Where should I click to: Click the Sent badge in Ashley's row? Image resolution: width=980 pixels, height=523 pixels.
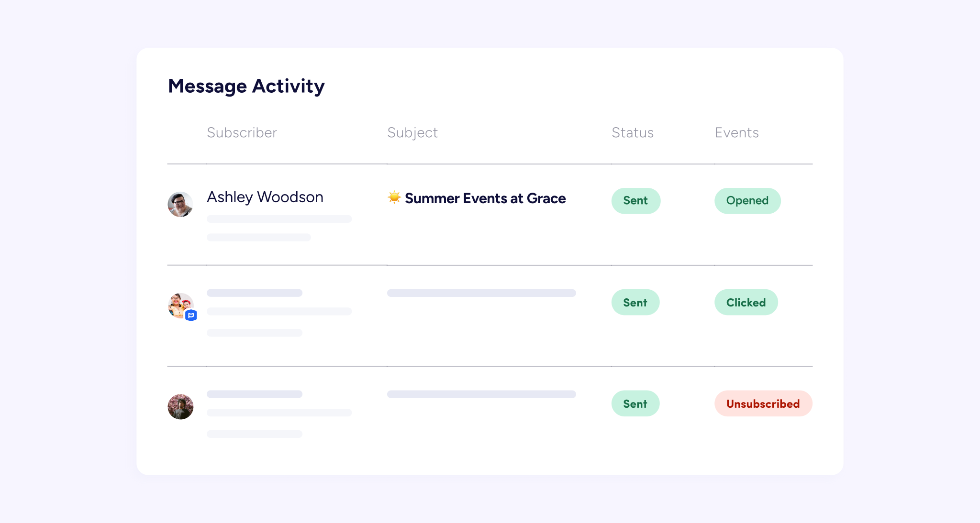pyautogui.click(x=635, y=201)
